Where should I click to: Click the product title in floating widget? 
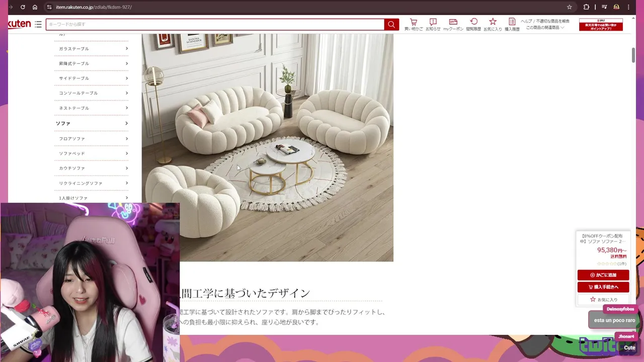pyautogui.click(x=603, y=238)
